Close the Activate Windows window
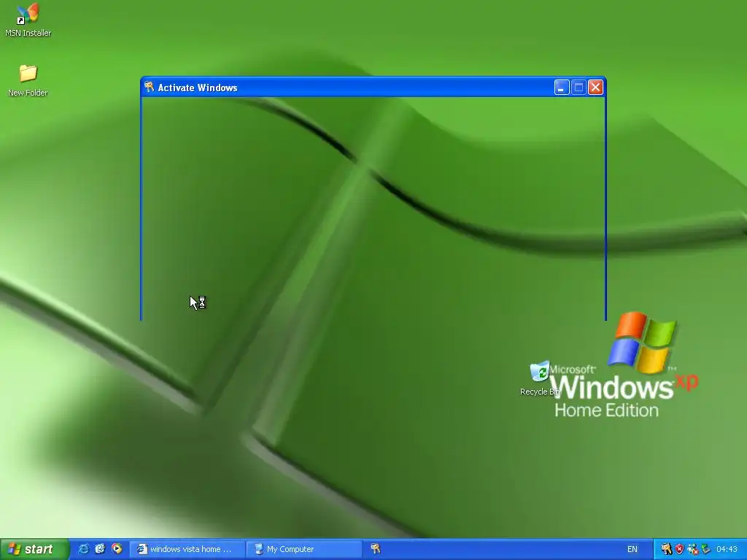 point(595,87)
